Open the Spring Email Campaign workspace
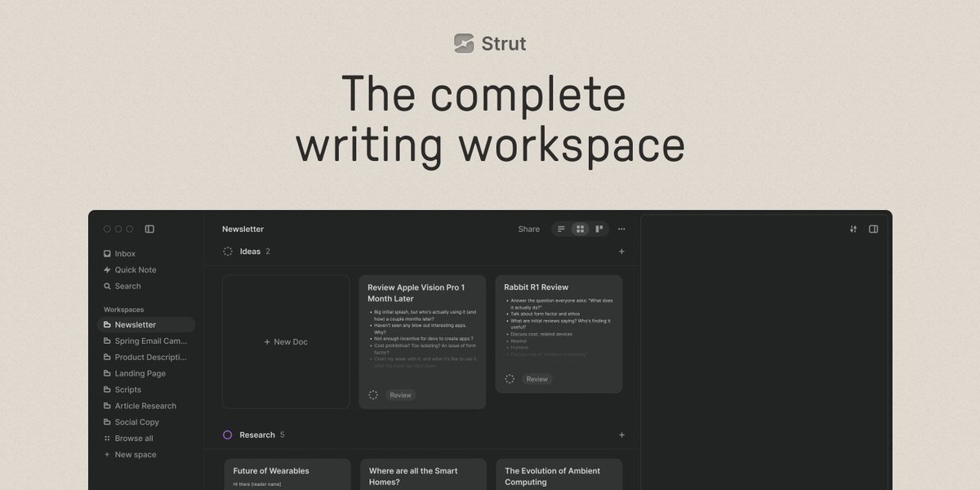 point(146,341)
